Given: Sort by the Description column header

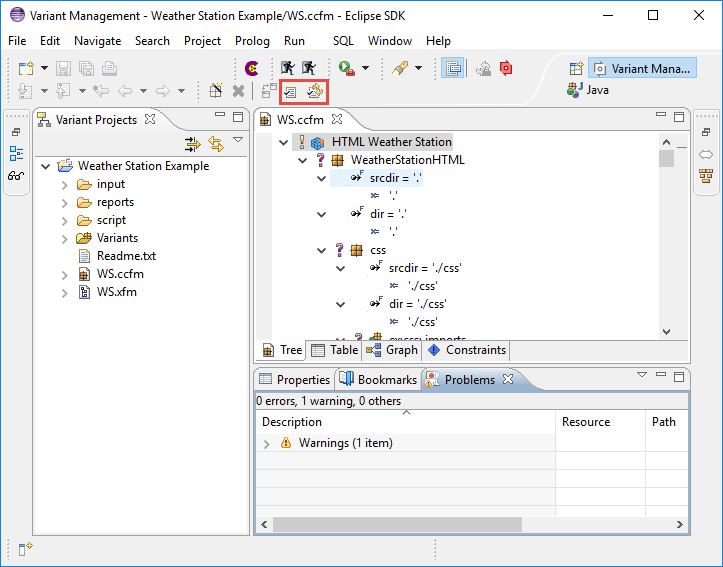Looking at the screenshot, I should click(406, 422).
